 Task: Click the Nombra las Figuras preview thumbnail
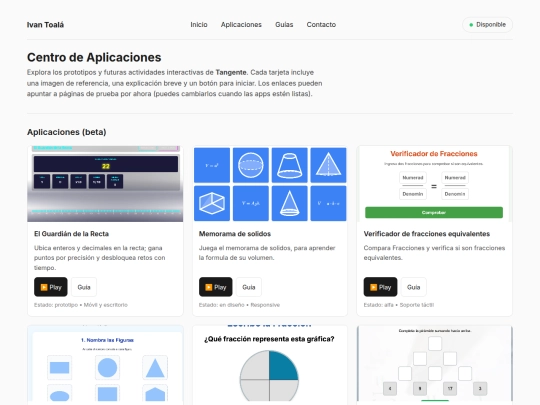105,363
